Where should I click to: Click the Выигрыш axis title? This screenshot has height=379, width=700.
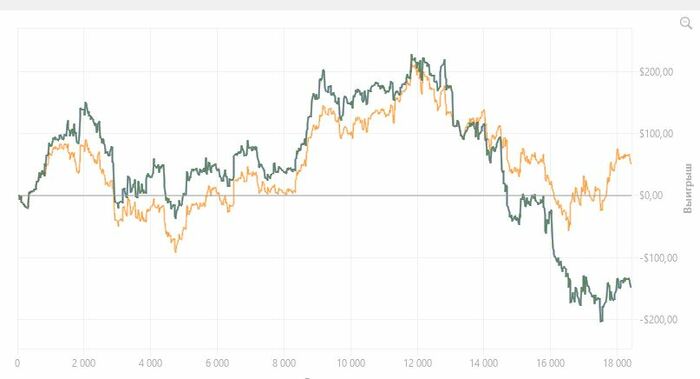point(688,188)
